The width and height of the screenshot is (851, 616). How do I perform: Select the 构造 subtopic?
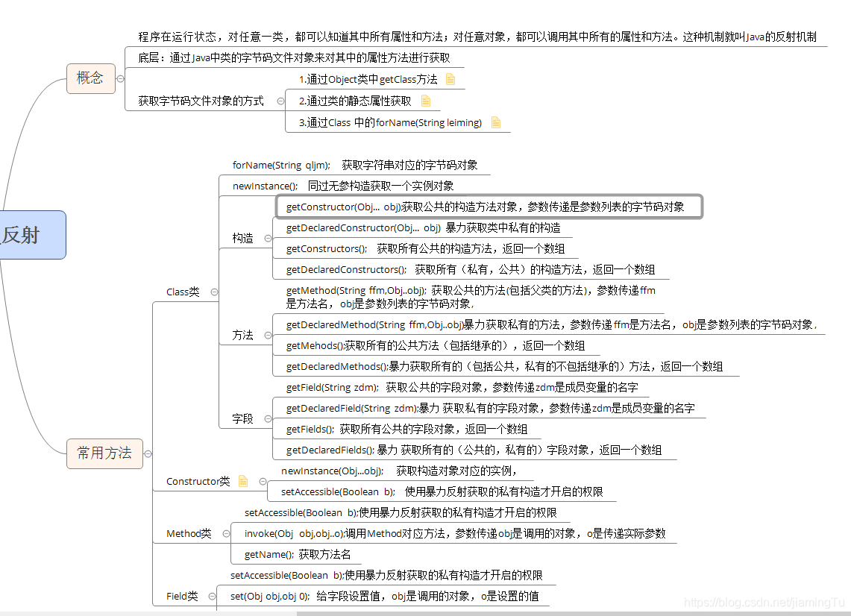(x=242, y=238)
